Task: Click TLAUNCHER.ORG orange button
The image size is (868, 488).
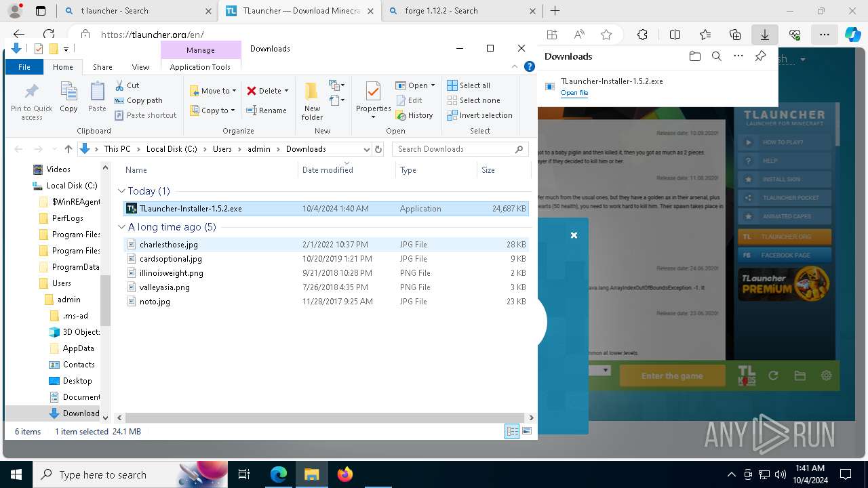Action: (785, 237)
